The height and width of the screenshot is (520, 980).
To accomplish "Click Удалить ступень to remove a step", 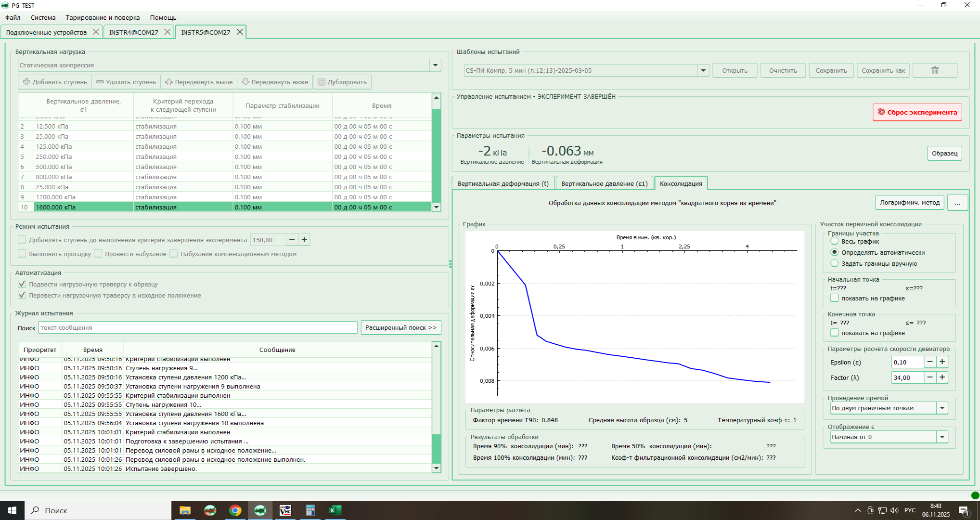I will pos(126,82).
